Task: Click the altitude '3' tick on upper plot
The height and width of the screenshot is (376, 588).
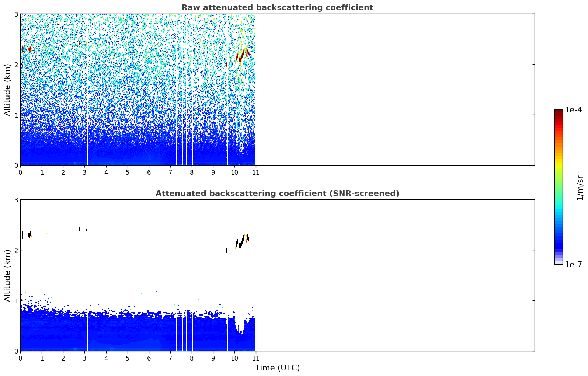Action: [16, 14]
